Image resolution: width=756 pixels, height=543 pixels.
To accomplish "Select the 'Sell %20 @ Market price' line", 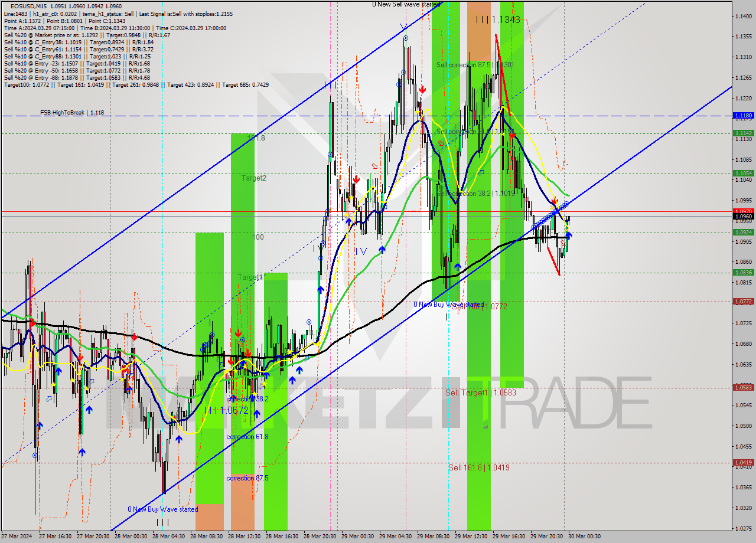I will pos(87,35).
